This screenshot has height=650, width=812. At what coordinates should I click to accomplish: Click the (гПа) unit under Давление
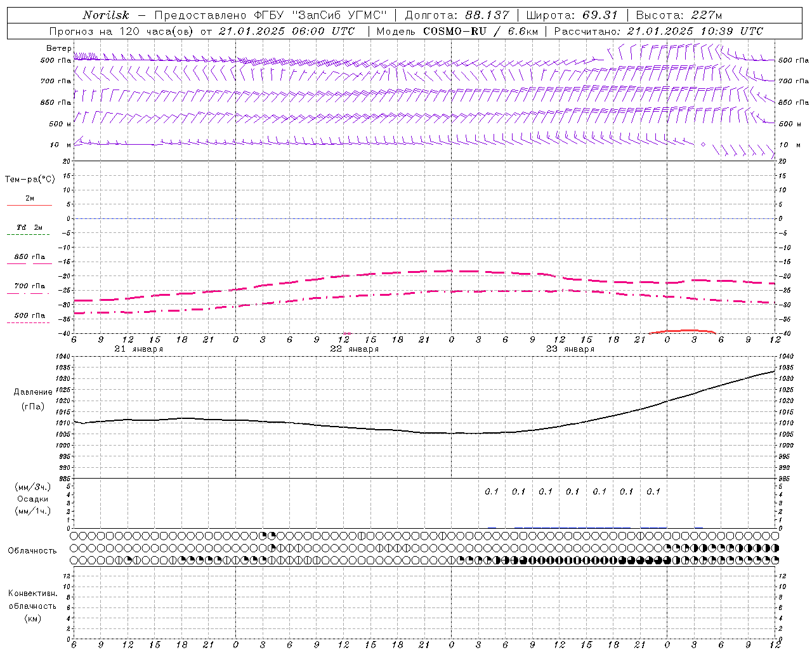click(x=32, y=406)
